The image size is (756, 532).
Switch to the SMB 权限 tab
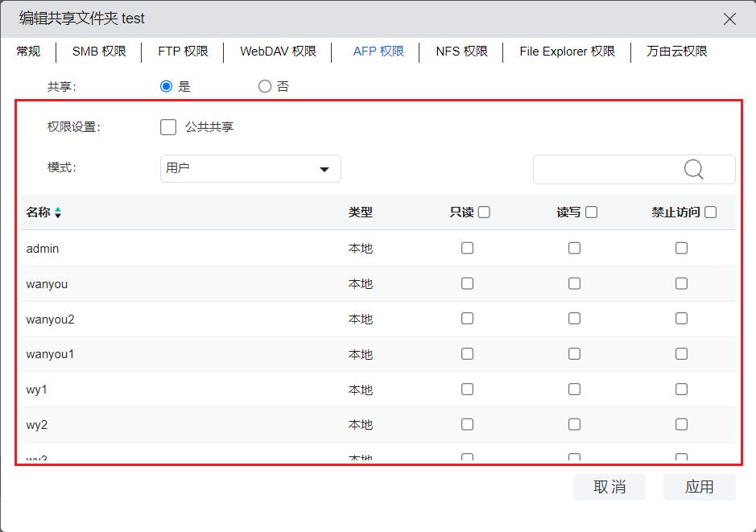(x=99, y=52)
